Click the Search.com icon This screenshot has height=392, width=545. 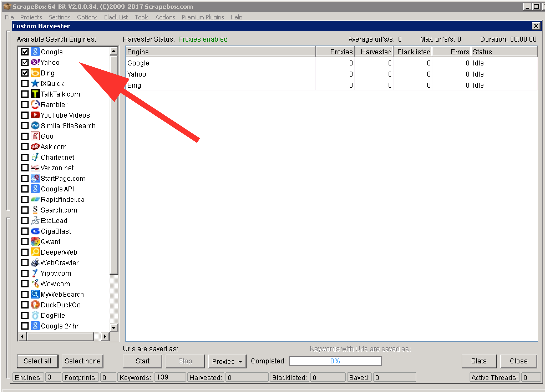(x=35, y=210)
